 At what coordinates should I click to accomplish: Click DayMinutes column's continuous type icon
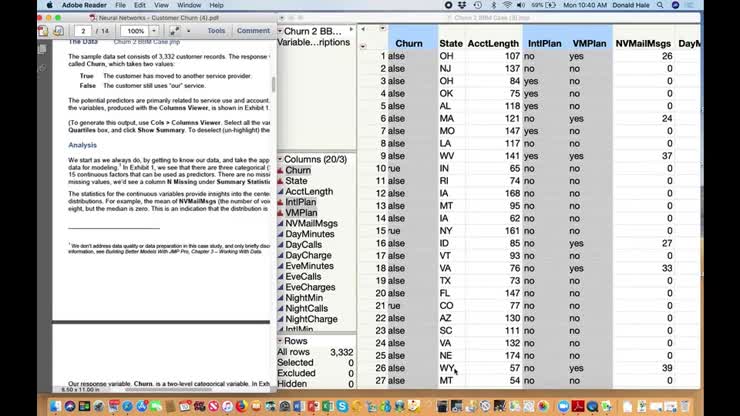[x=280, y=234]
